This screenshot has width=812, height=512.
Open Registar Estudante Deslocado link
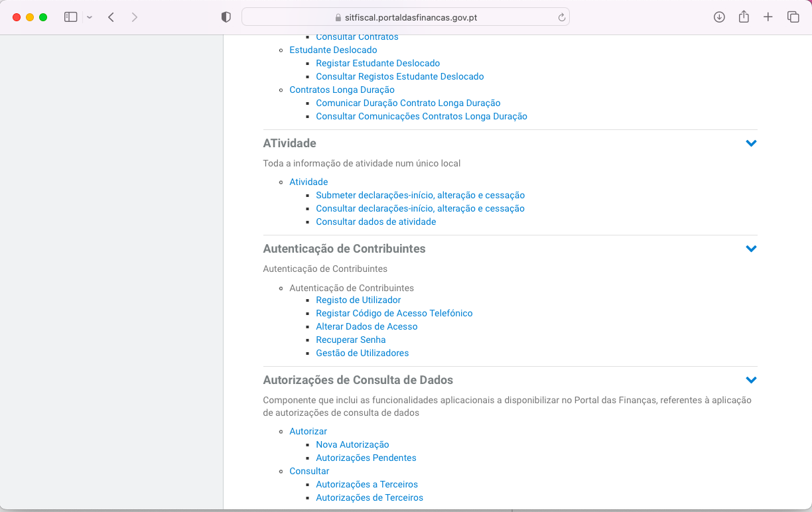pos(378,63)
